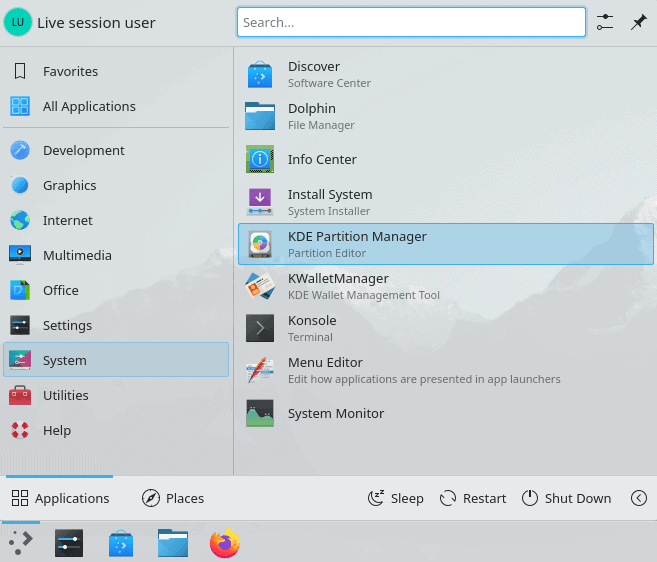Show All Applications category
The image size is (657, 562).
click(x=116, y=106)
